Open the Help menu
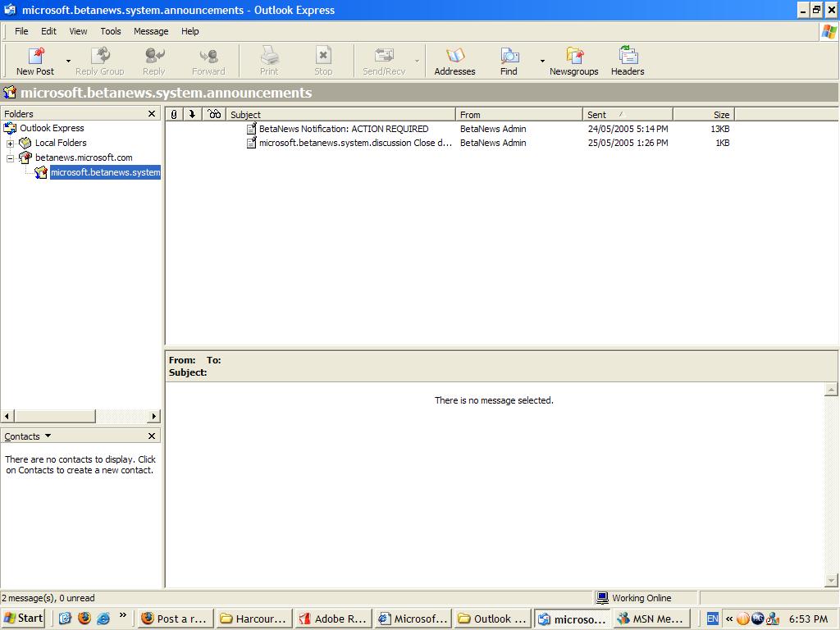This screenshot has height=630, width=840. tap(190, 31)
